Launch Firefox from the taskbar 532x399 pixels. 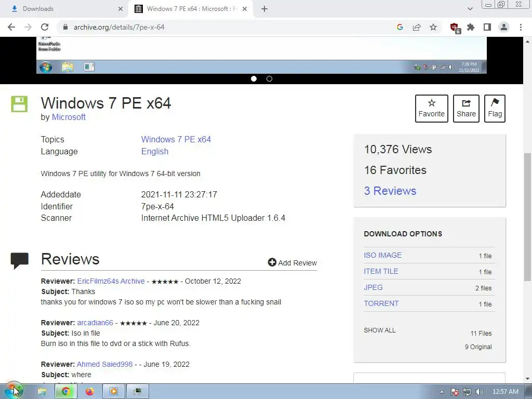89,392
